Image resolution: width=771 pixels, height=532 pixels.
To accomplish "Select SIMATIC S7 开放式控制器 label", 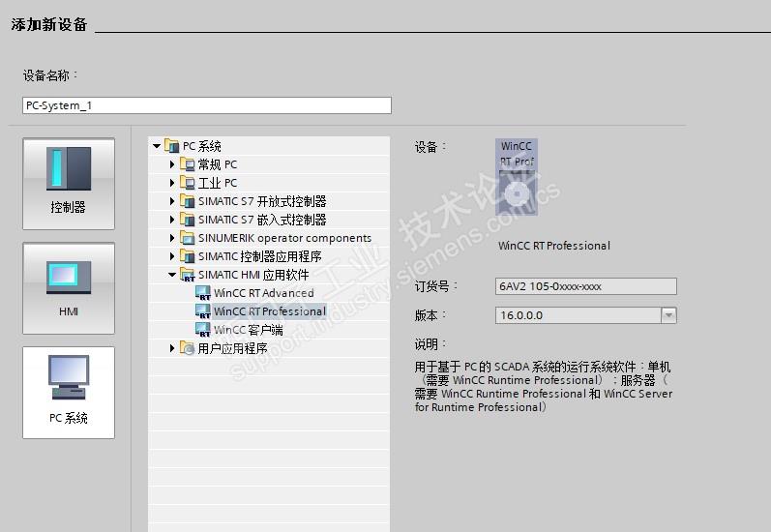I will (x=262, y=201).
